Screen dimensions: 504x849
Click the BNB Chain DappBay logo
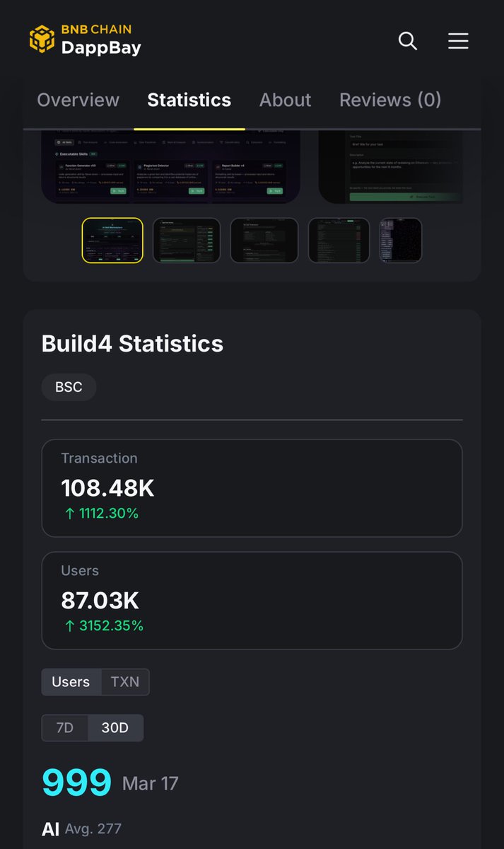85,40
